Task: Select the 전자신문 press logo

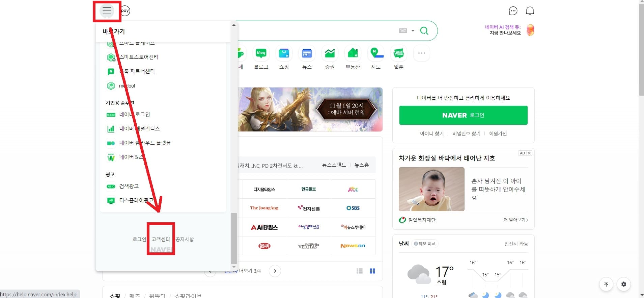Action: (x=309, y=208)
